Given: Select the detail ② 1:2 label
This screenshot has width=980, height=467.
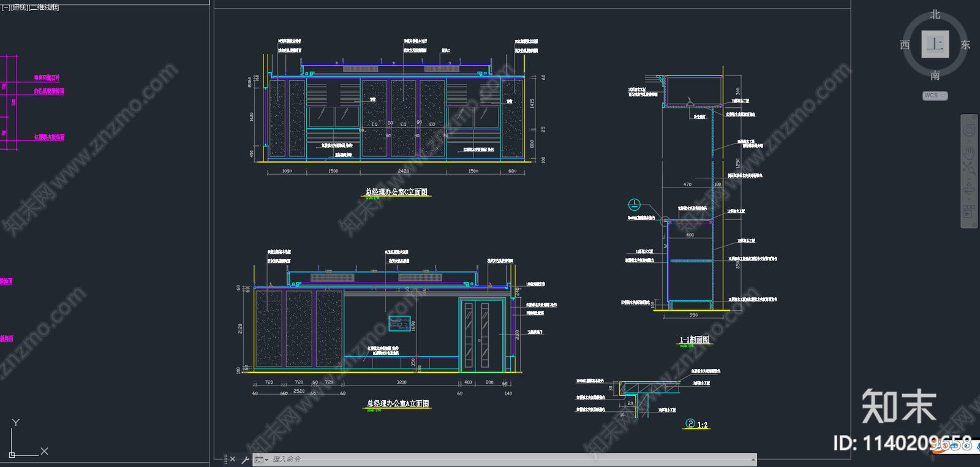Looking at the screenshot, I should (x=696, y=424).
